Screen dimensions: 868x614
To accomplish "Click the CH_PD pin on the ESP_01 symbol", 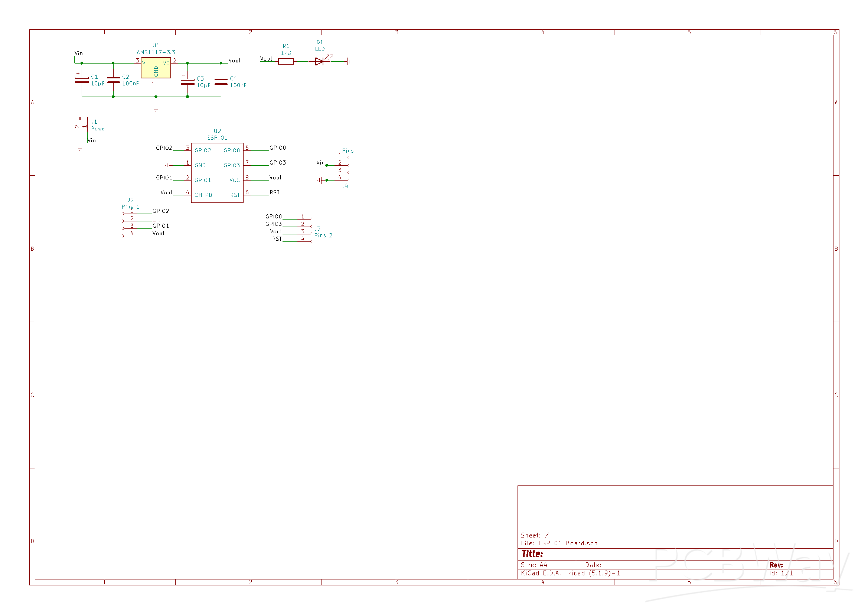I will coord(203,195).
